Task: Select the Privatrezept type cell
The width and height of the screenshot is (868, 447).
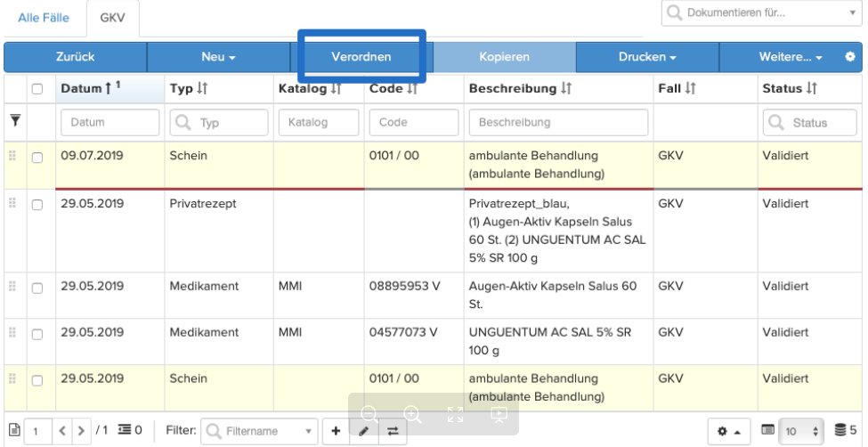Action: pos(219,231)
